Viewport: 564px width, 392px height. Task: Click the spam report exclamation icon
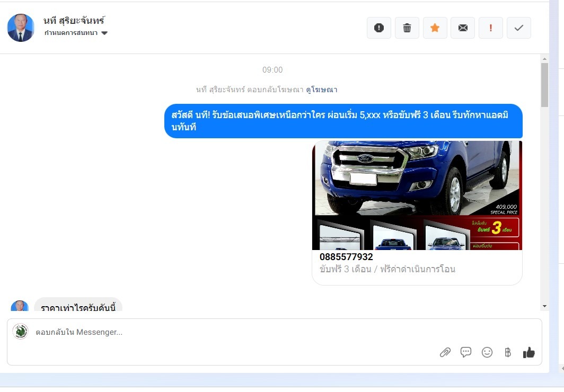click(x=379, y=28)
